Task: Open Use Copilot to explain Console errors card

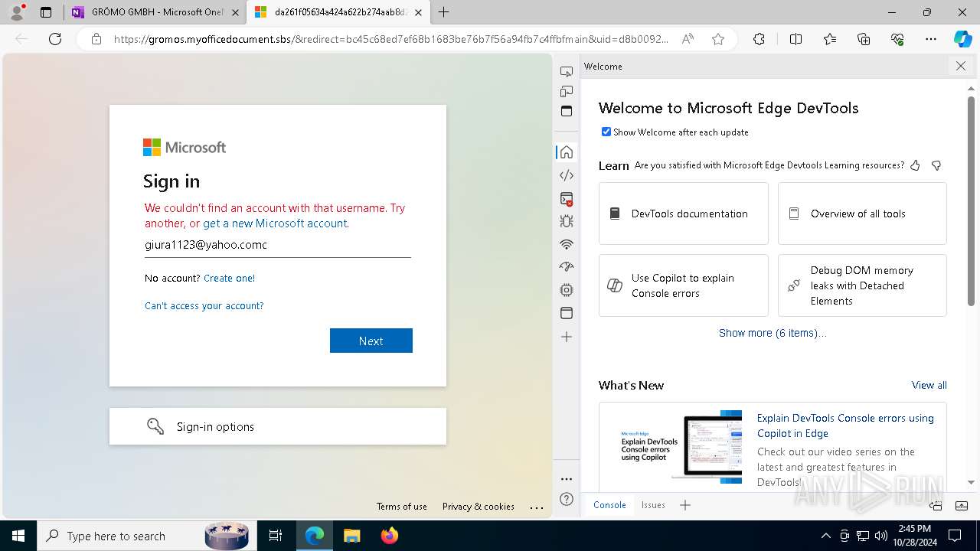Action: [684, 285]
